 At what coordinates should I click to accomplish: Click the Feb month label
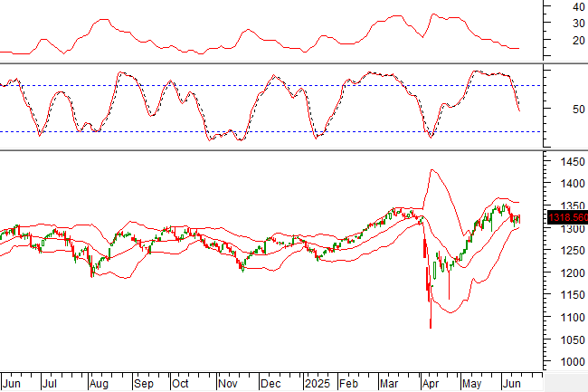[x=348, y=384]
